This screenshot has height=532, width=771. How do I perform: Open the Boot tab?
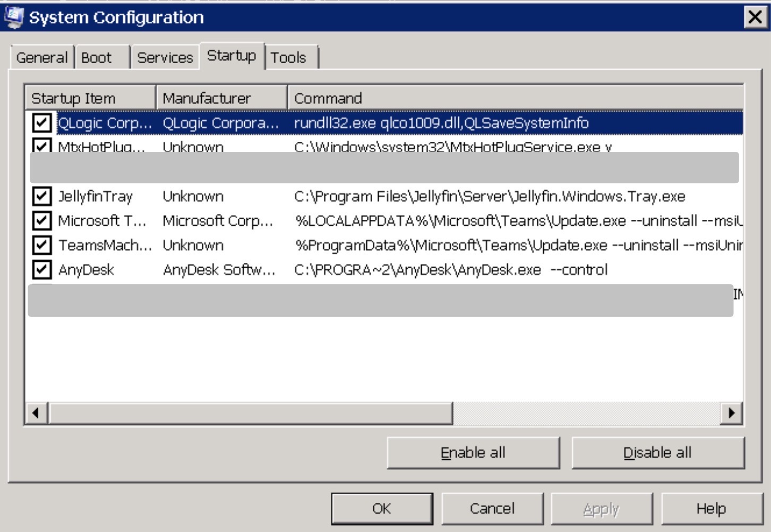click(97, 57)
